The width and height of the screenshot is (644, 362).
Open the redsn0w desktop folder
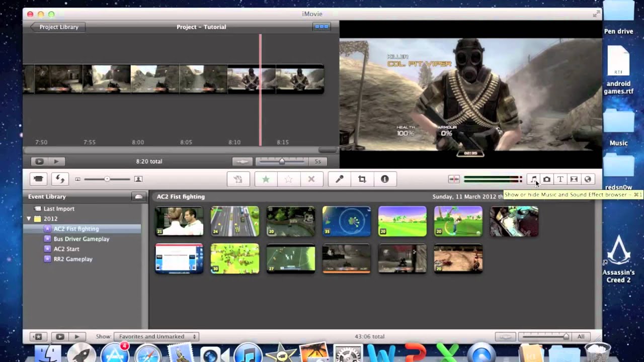point(618,171)
